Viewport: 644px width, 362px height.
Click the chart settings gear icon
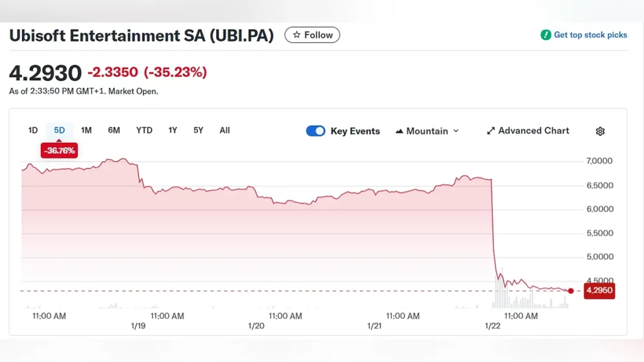point(600,131)
